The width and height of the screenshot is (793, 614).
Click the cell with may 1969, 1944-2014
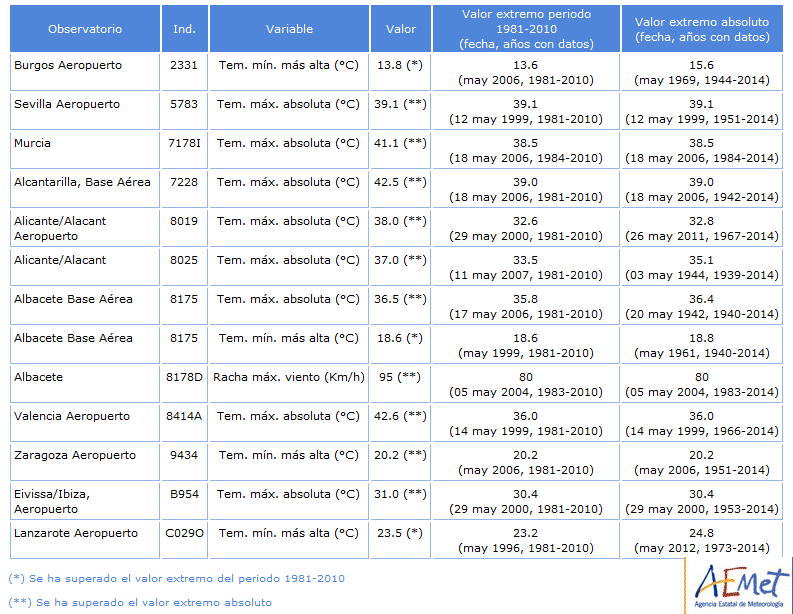(x=702, y=72)
